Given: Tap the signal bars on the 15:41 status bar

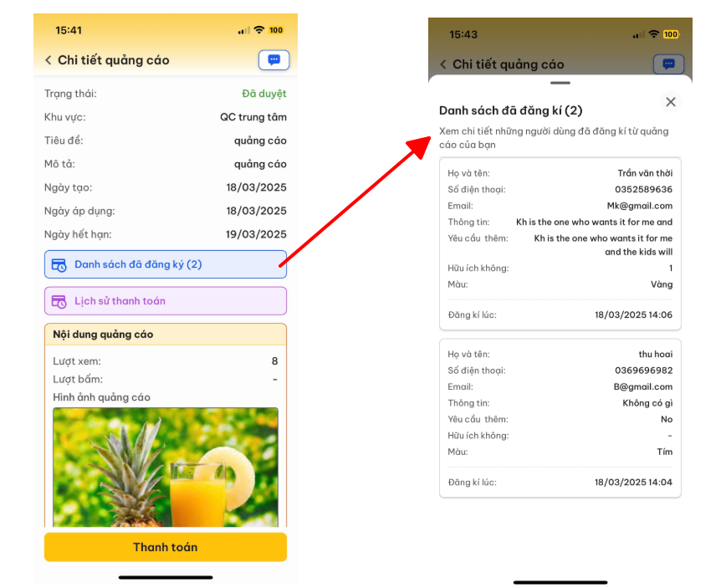Looking at the screenshot, I should 243,31.
